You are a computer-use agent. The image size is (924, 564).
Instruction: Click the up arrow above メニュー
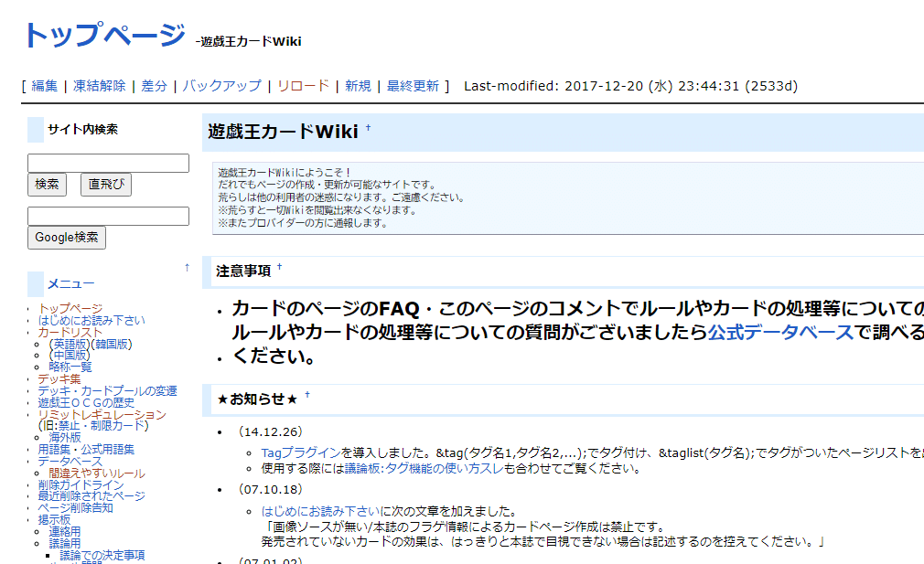(x=188, y=267)
